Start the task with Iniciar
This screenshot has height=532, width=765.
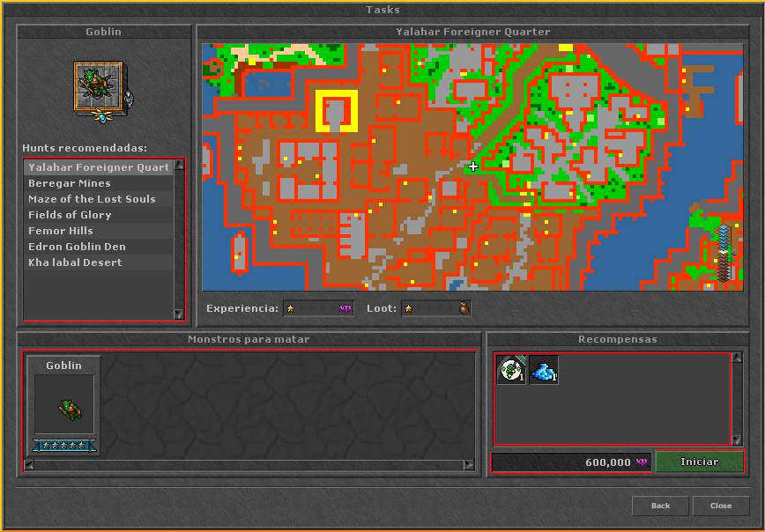pos(700,462)
